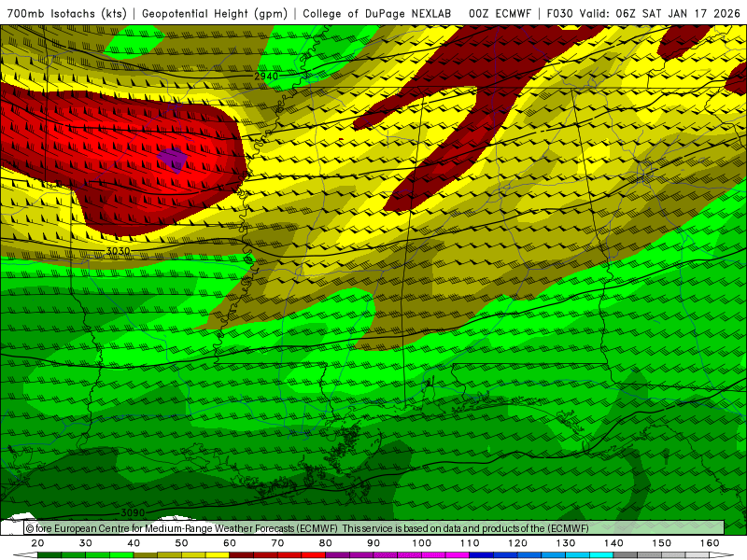Click the '120' value on color scale

518,543
